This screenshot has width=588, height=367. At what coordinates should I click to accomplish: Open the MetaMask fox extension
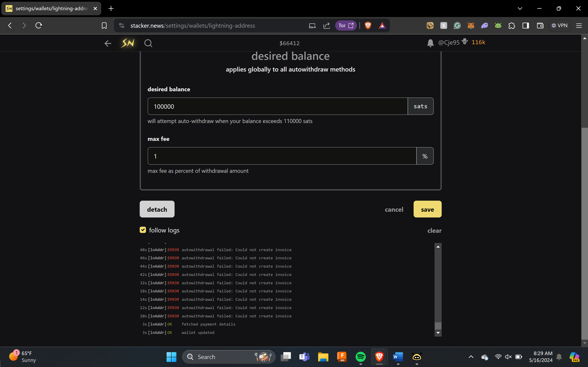coord(471,25)
